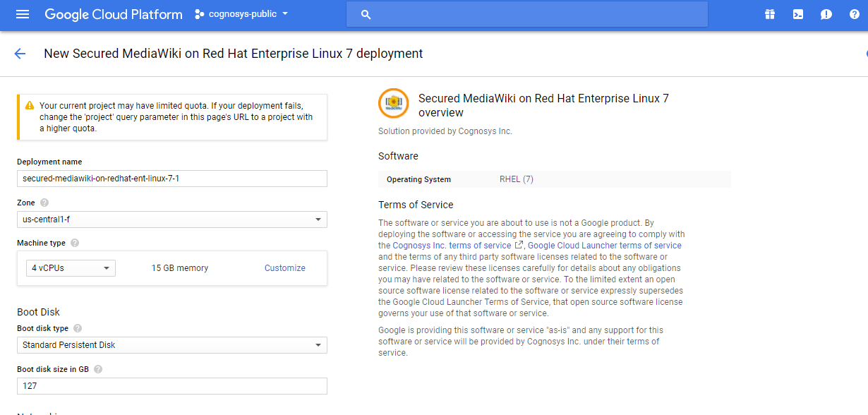Screen dimensions: 868x415
Task: Click the Software heading
Action: pyautogui.click(x=398, y=156)
